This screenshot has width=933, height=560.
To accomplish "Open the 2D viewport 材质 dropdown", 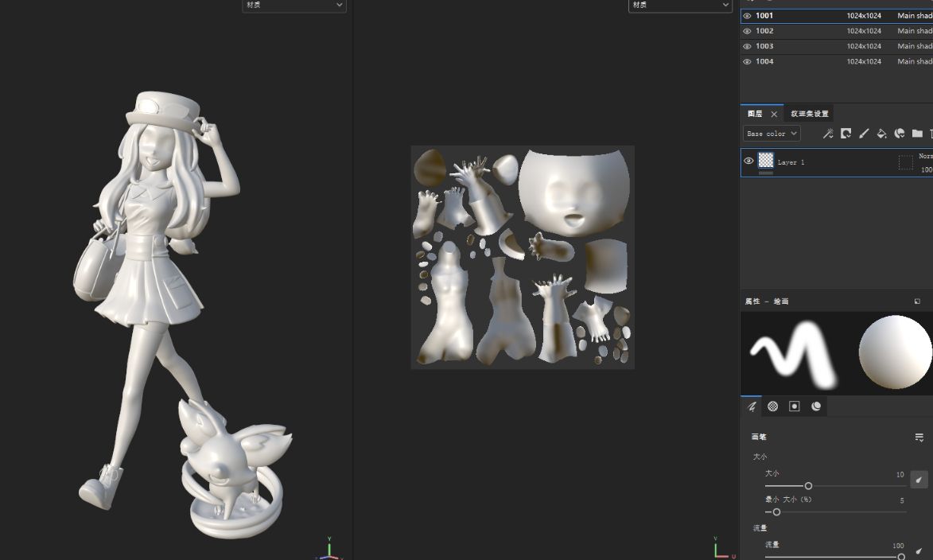I will pos(680,6).
